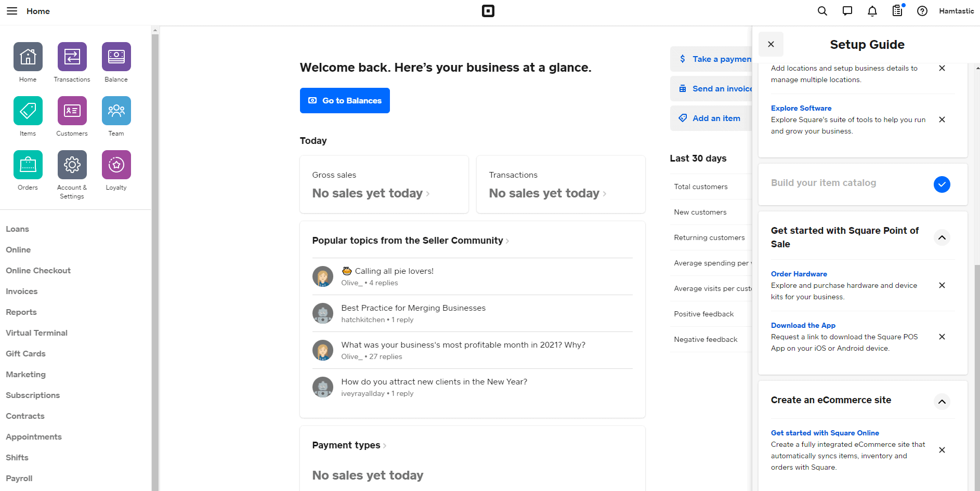Open the Orders icon

coord(28,164)
